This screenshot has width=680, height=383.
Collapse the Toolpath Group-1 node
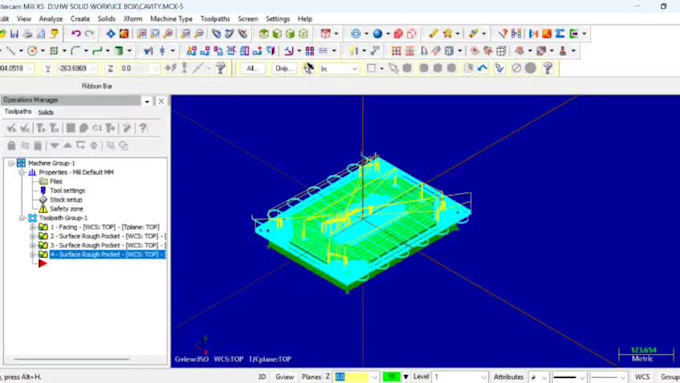(x=22, y=218)
